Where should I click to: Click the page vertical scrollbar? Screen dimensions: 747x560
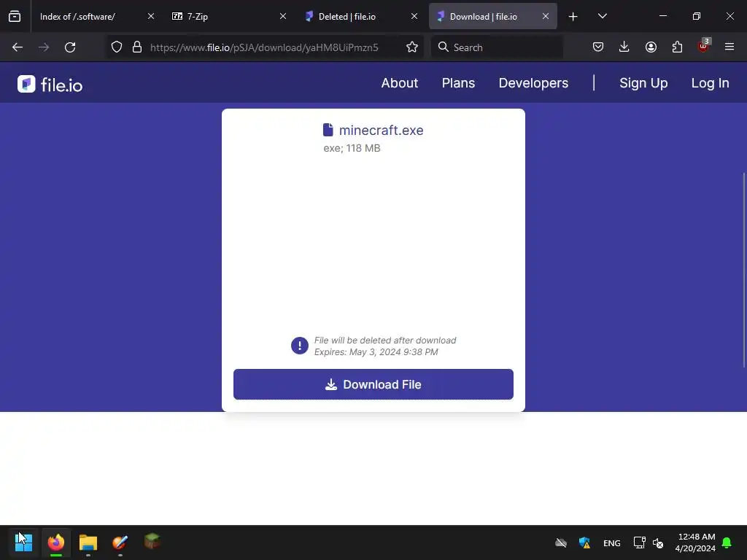(x=744, y=270)
